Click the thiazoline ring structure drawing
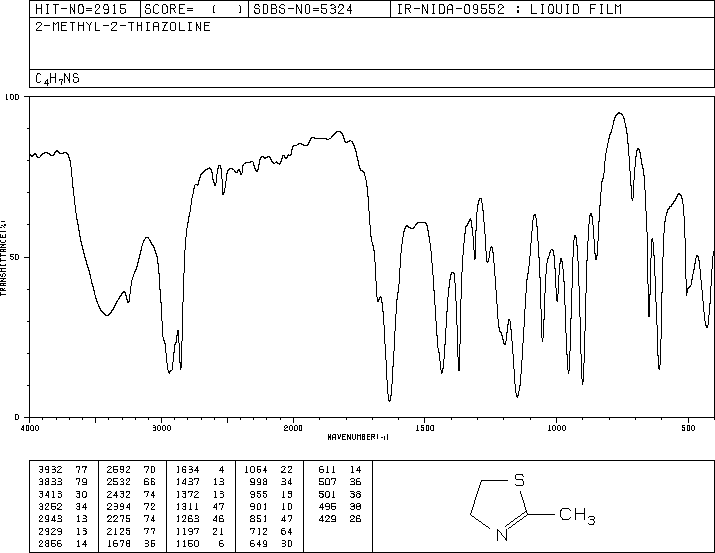715x553 pixels. (x=533, y=507)
